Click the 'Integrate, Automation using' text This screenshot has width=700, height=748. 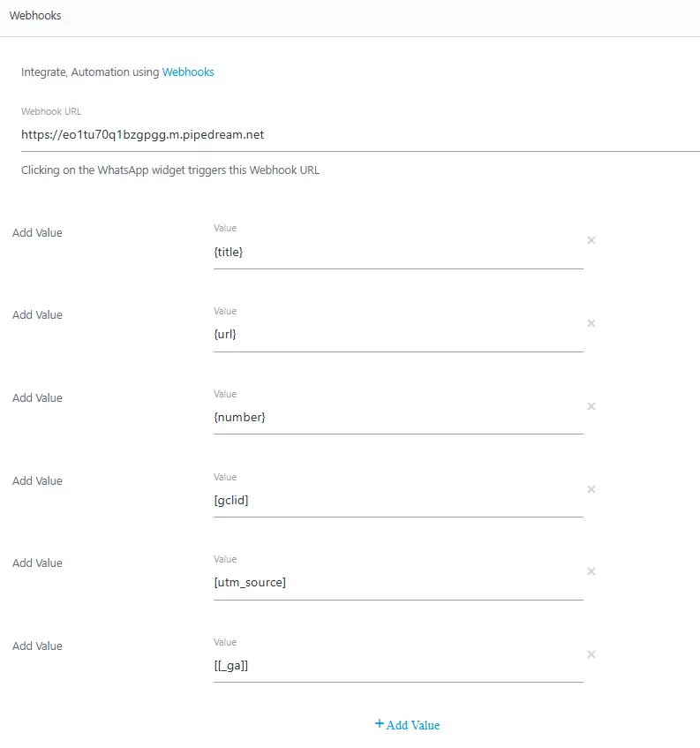click(90, 72)
